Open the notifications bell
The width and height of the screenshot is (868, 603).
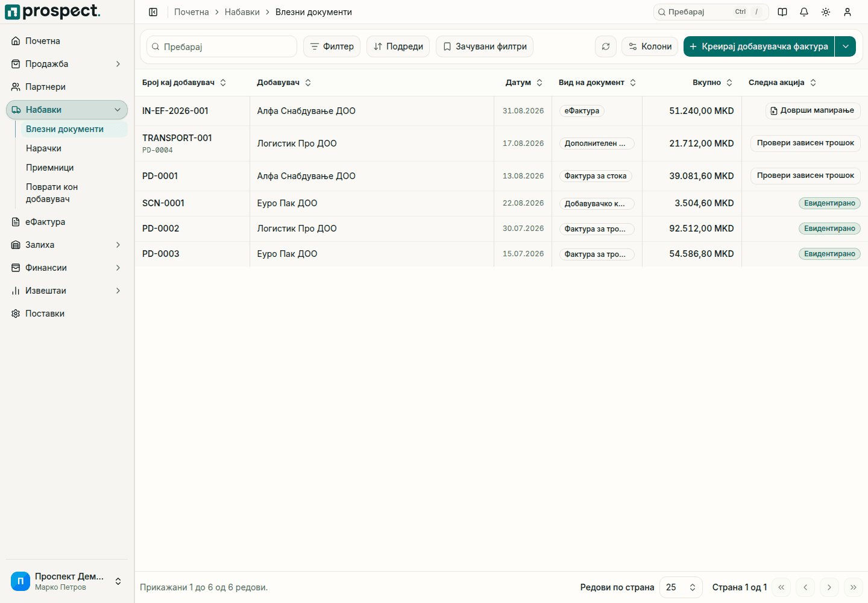[804, 12]
